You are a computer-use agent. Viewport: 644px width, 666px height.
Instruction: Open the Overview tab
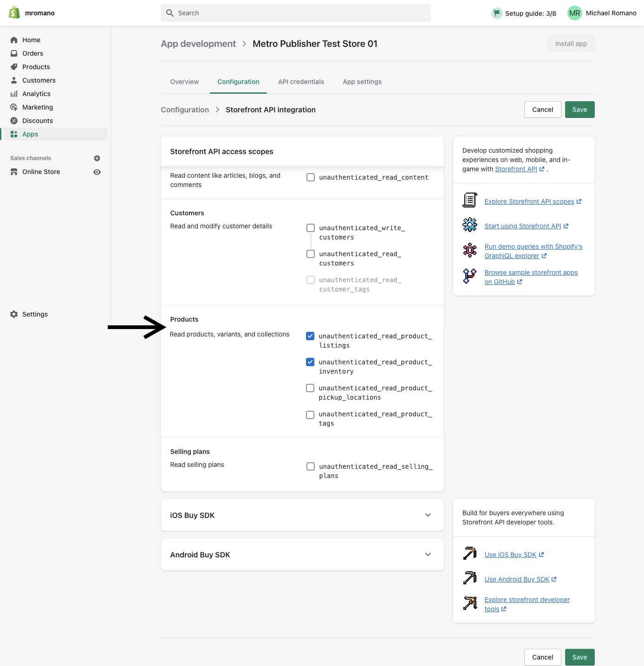(x=184, y=82)
